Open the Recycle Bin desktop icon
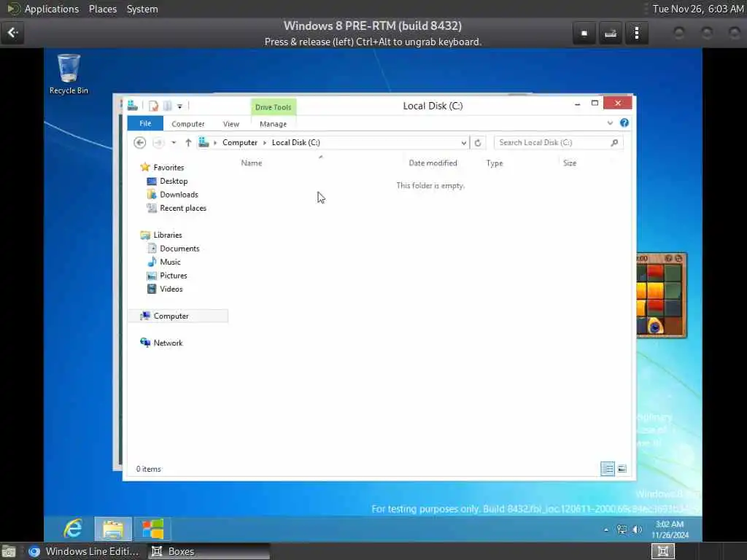The height and width of the screenshot is (560, 747). (x=69, y=74)
